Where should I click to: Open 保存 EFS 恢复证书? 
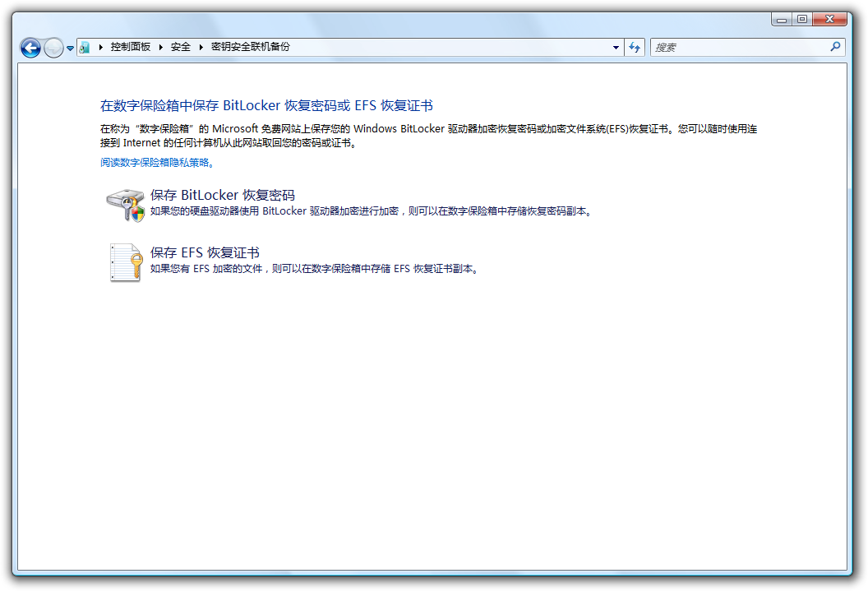point(205,252)
